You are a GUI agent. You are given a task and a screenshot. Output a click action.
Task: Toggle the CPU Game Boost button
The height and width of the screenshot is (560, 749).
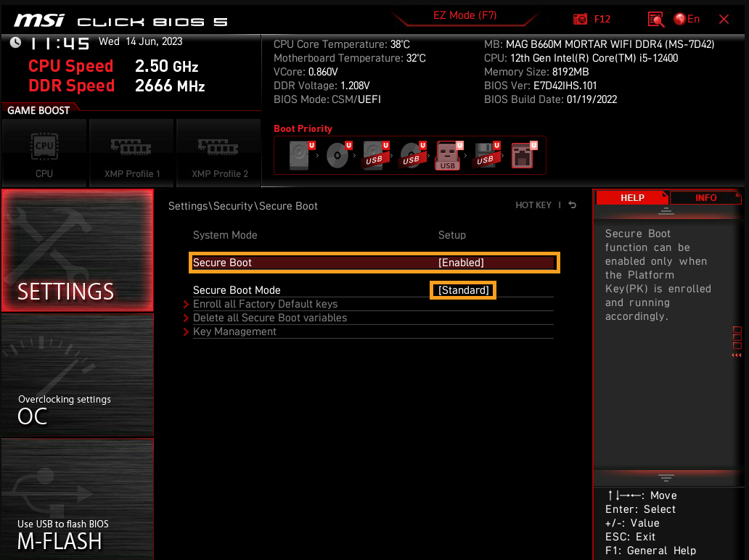click(44, 153)
